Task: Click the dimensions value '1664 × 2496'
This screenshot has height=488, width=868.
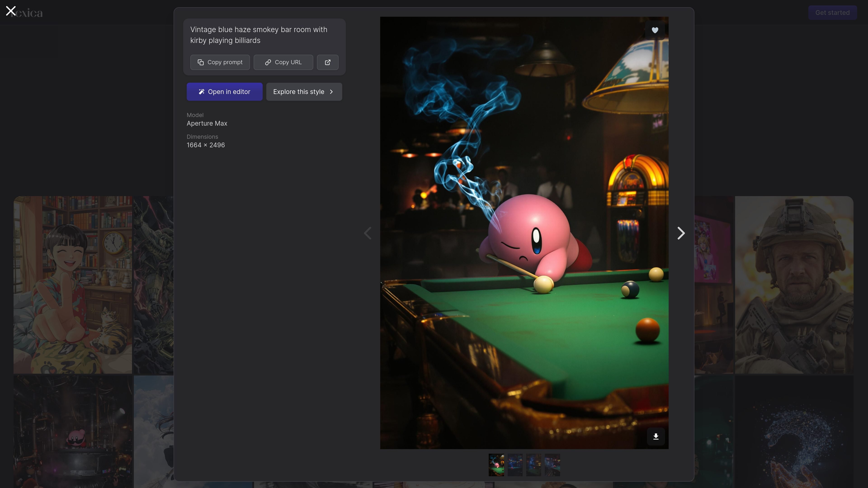Action: pos(205,145)
